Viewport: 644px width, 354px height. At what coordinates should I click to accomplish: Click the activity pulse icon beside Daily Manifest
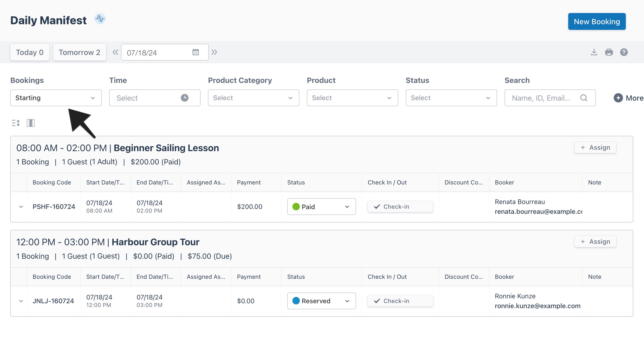point(100,19)
